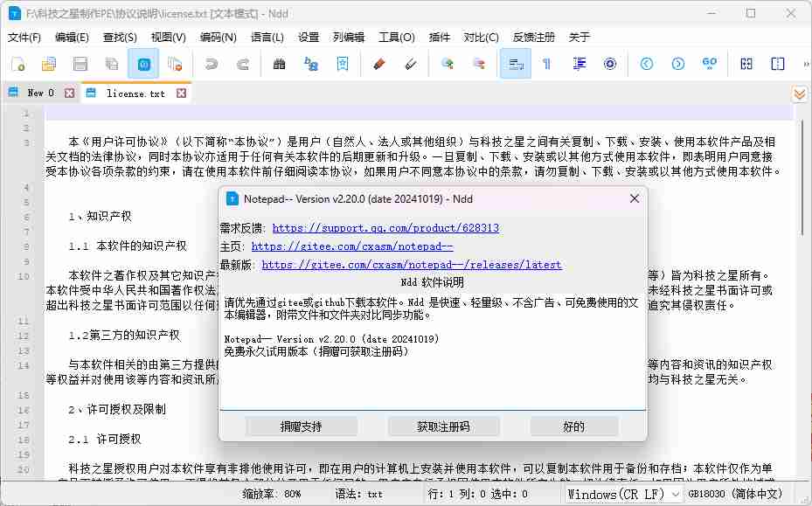
Task: Expand the toolbar overflow chevron
Action: [x=805, y=64]
